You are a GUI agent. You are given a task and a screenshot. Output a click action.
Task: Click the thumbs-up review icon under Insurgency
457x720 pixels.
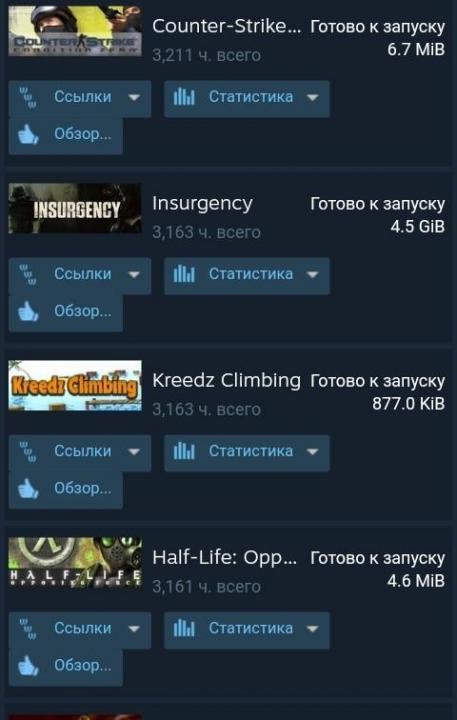point(28,311)
